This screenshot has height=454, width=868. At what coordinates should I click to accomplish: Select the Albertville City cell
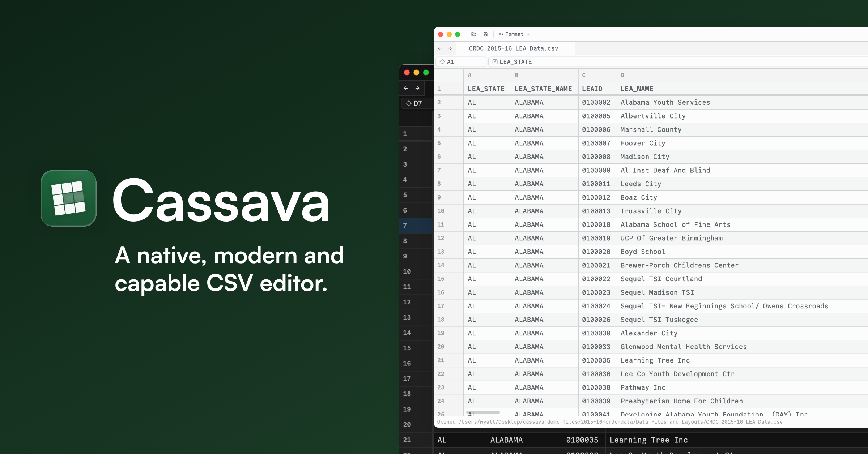click(x=743, y=116)
